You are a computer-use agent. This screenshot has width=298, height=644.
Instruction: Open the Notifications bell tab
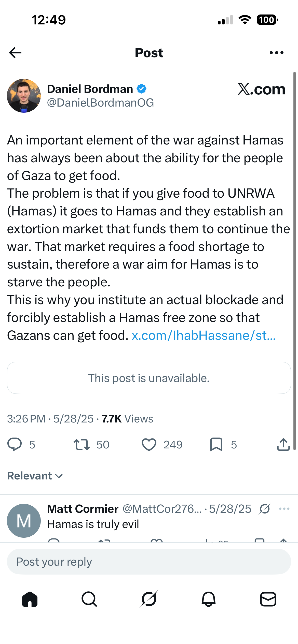(x=209, y=599)
